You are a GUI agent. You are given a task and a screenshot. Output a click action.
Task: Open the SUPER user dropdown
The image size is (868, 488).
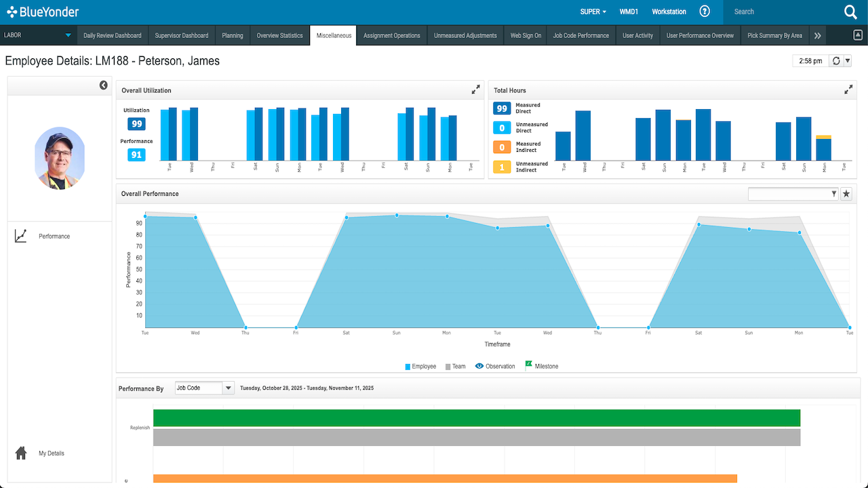tap(593, 12)
